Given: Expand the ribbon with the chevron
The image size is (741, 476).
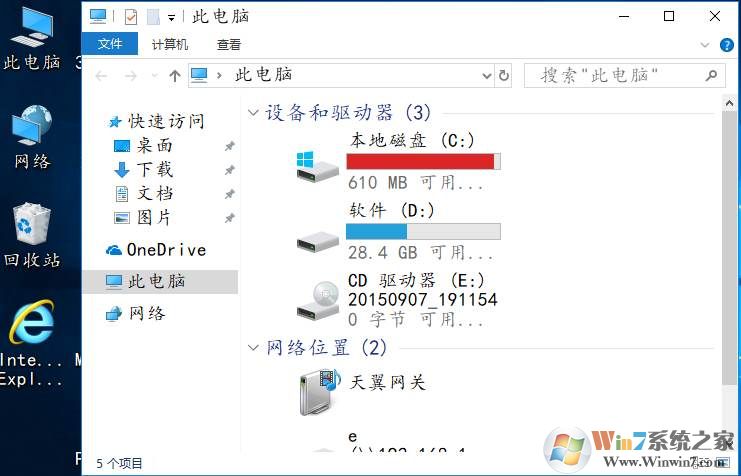Looking at the screenshot, I should (705, 45).
